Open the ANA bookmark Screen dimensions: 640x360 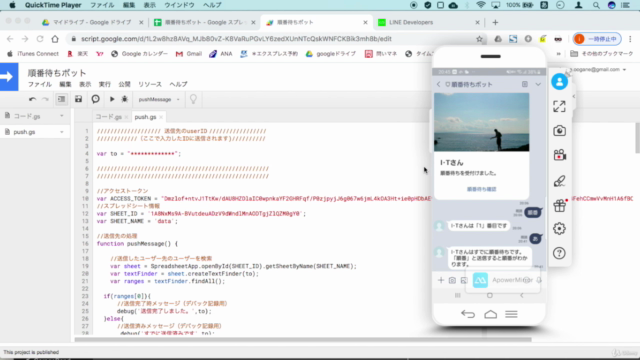[221, 53]
